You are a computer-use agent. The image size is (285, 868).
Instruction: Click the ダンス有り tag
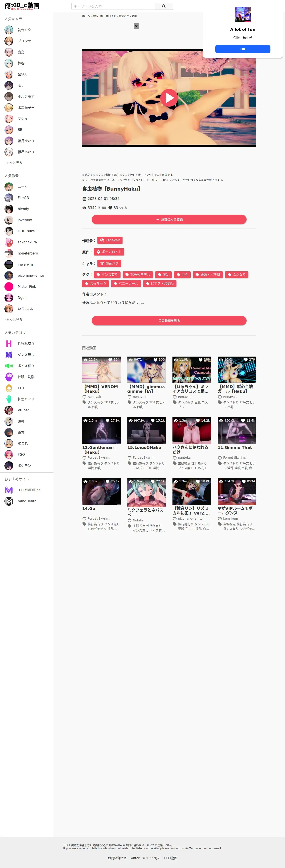(x=107, y=275)
